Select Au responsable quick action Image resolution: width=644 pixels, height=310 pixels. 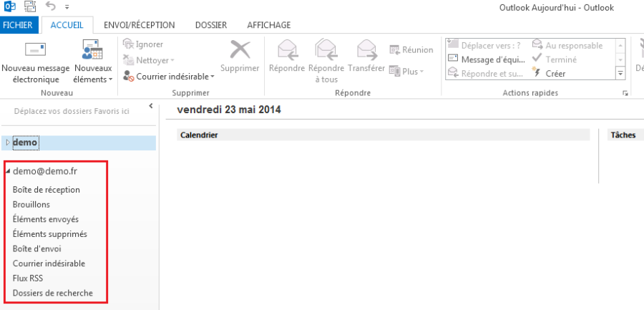(567, 45)
